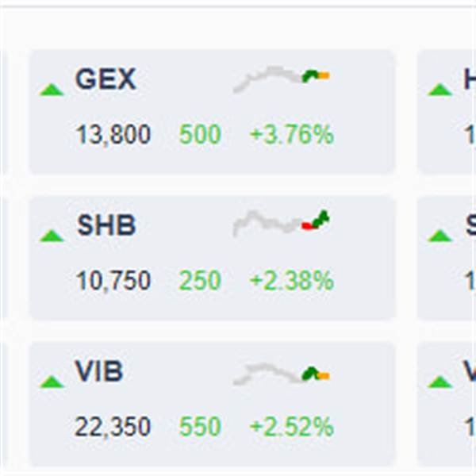Click the +3.76% percent change
This screenshot has height=476, width=476.
291,134
